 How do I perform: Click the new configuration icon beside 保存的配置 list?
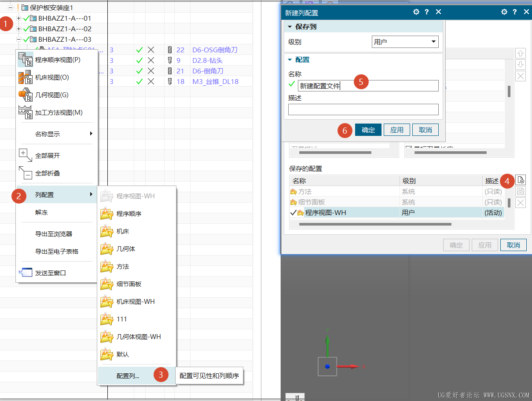click(x=521, y=180)
